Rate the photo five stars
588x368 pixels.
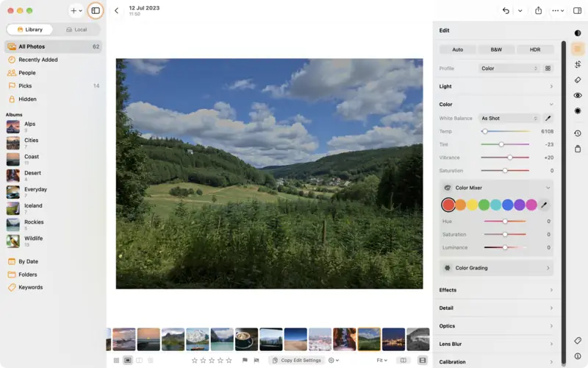[229, 360]
